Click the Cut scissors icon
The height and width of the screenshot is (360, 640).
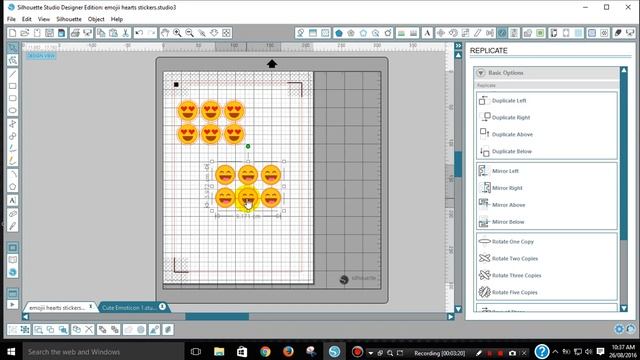click(126, 33)
